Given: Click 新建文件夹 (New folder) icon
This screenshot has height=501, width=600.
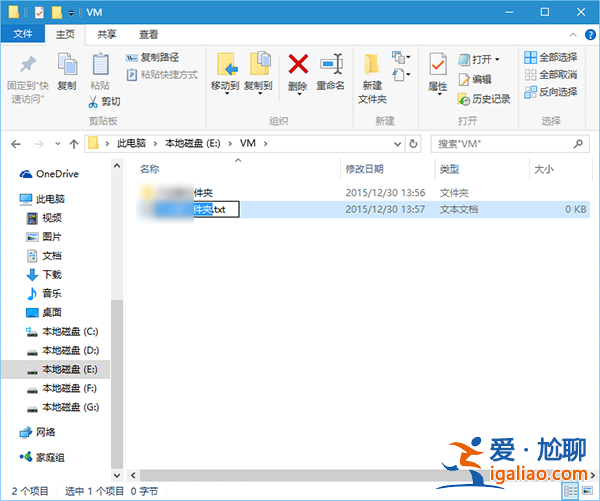Looking at the screenshot, I should 372,64.
